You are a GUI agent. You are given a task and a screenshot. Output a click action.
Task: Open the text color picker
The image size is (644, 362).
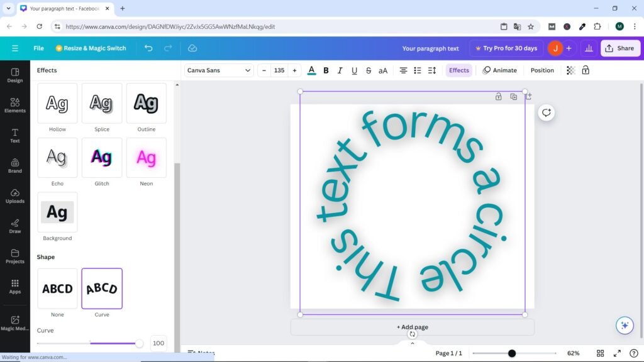pos(311,70)
